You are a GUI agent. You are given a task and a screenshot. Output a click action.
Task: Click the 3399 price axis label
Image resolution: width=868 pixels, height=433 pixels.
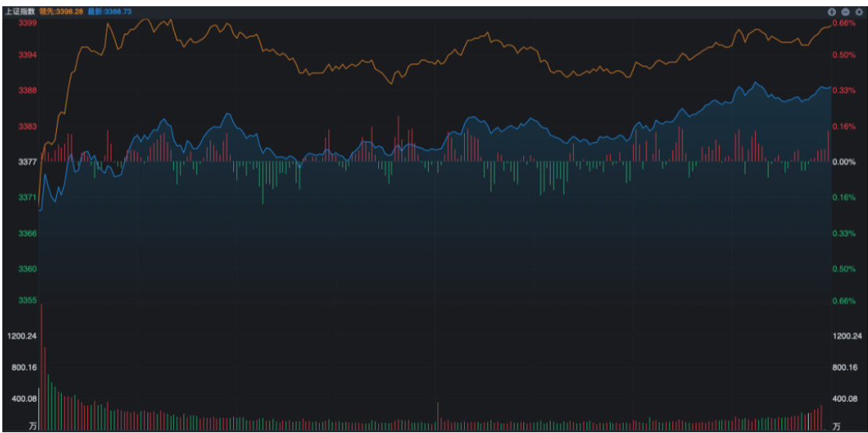point(27,23)
